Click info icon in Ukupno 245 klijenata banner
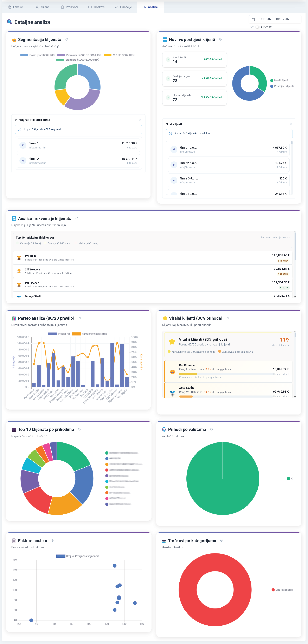Image resolution: width=308 pixels, height=644 pixels. click(170, 134)
